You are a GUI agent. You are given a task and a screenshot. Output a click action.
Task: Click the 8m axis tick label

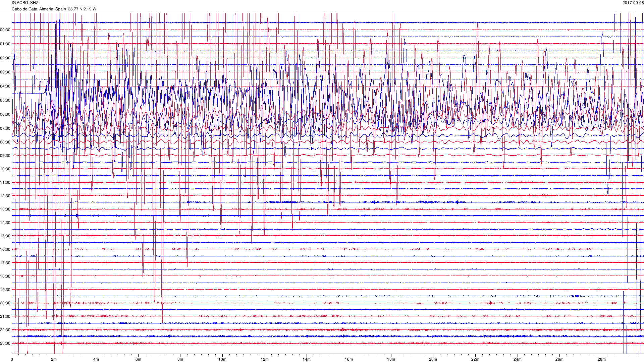[180, 359]
